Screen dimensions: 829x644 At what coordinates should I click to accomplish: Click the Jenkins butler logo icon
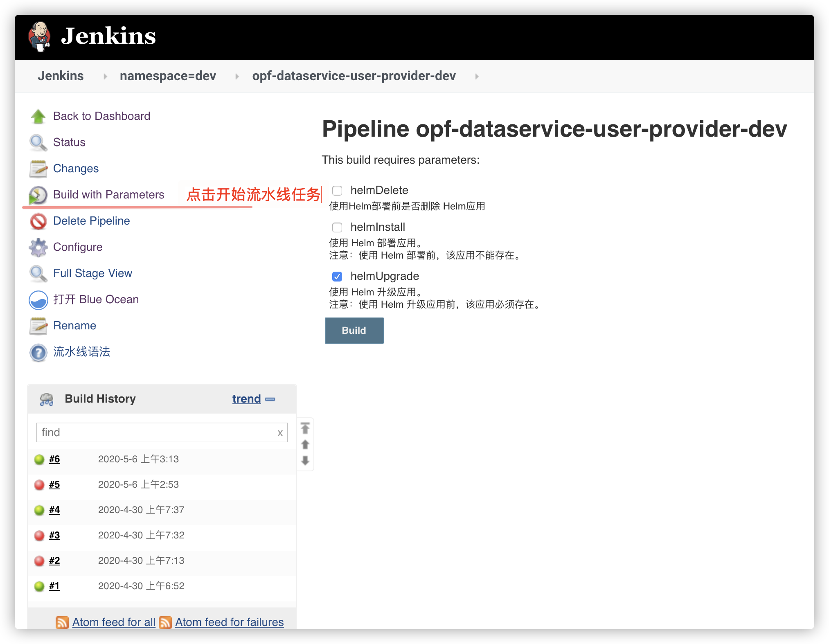coord(39,36)
